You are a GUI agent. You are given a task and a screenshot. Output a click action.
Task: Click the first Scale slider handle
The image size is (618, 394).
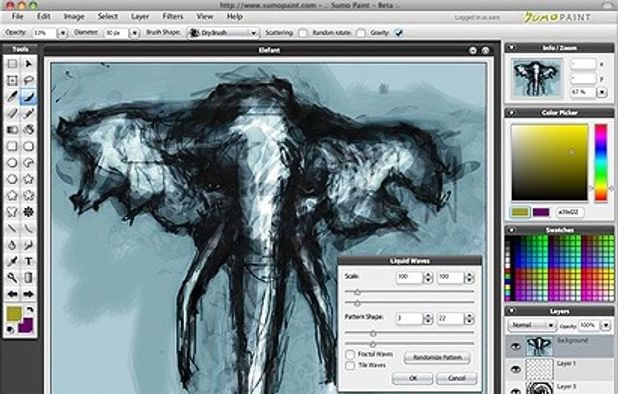(x=357, y=292)
